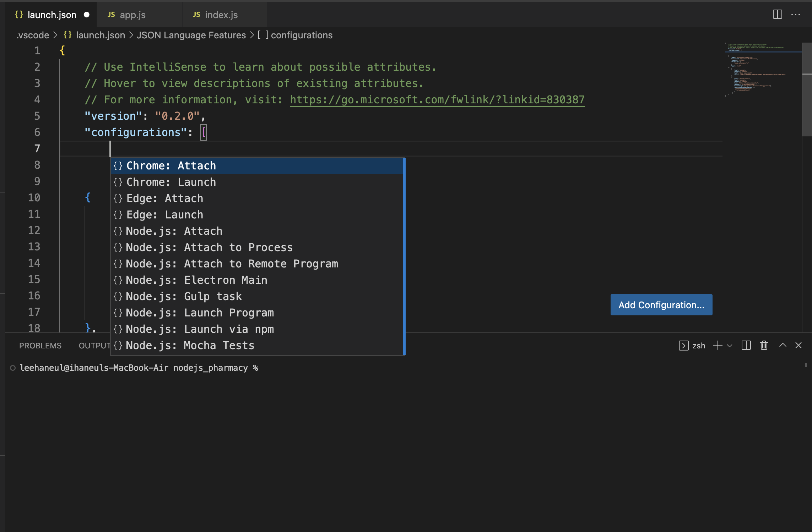The height and width of the screenshot is (532, 812).
Task: Click the zsh terminal shell icon
Action: click(x=683, y=346)
